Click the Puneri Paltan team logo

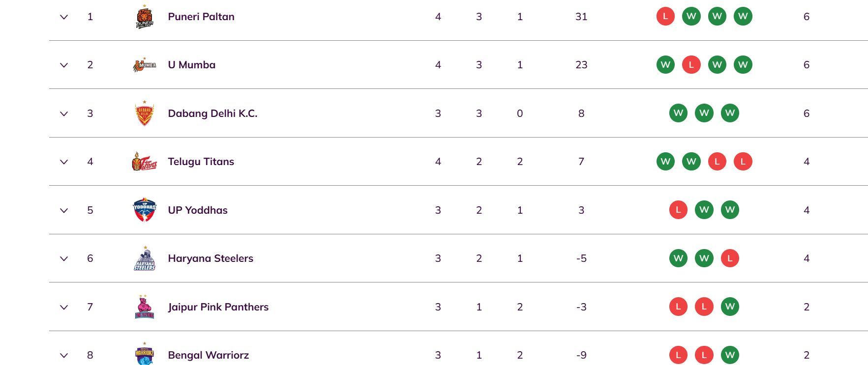pos(143,16)
